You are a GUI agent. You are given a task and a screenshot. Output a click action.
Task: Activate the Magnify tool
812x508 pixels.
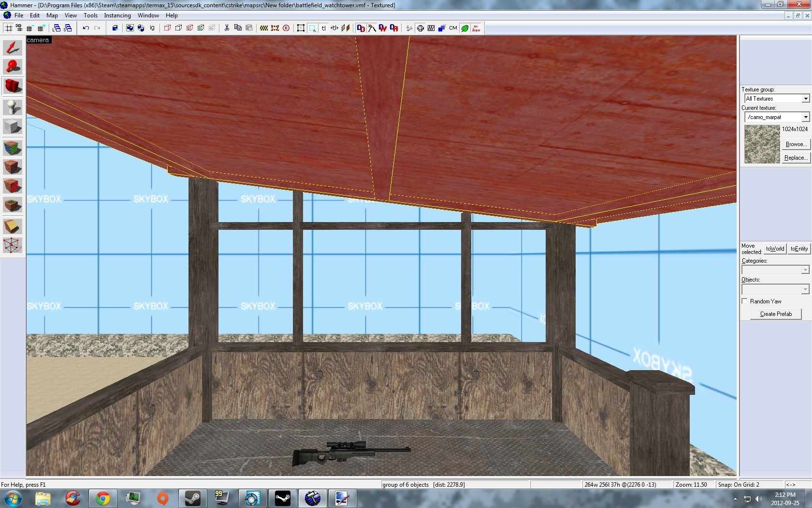pos(13,67)
